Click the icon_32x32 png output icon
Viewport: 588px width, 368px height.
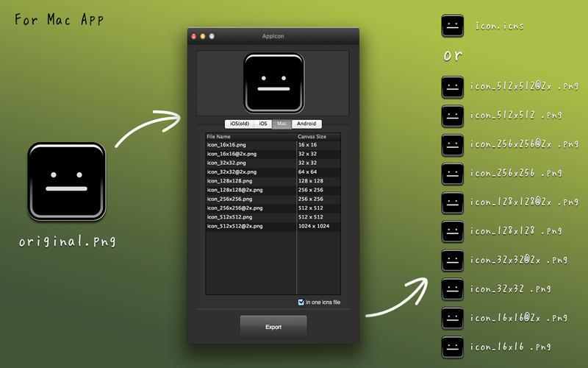[x=453, y=289]
